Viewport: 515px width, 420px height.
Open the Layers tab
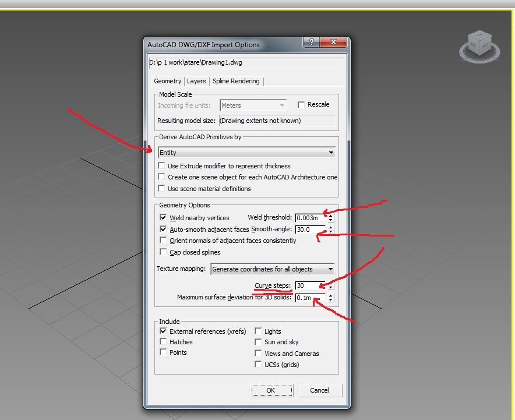click(x=196, y=81)
